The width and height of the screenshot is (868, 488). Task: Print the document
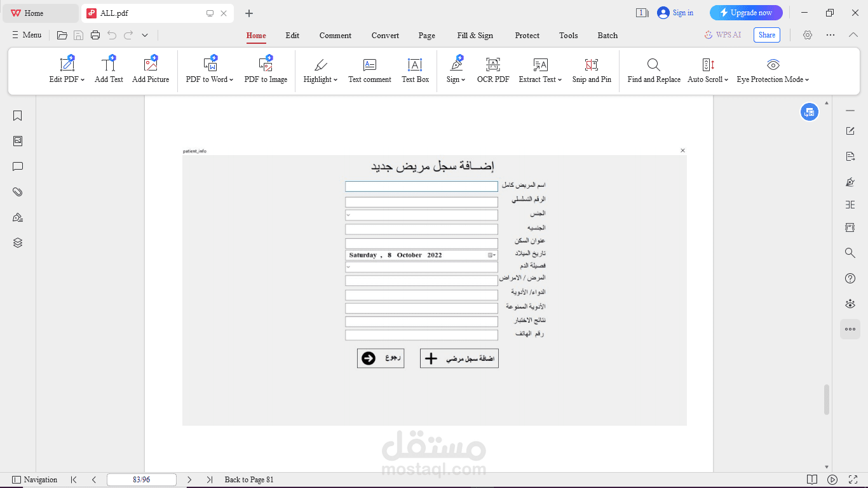pos(95,36)
